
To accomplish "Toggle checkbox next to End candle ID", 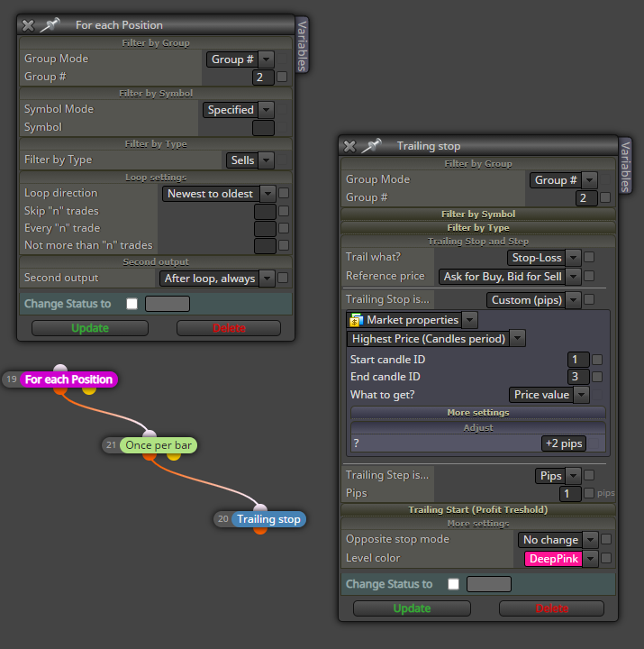I will pos(597,377).
